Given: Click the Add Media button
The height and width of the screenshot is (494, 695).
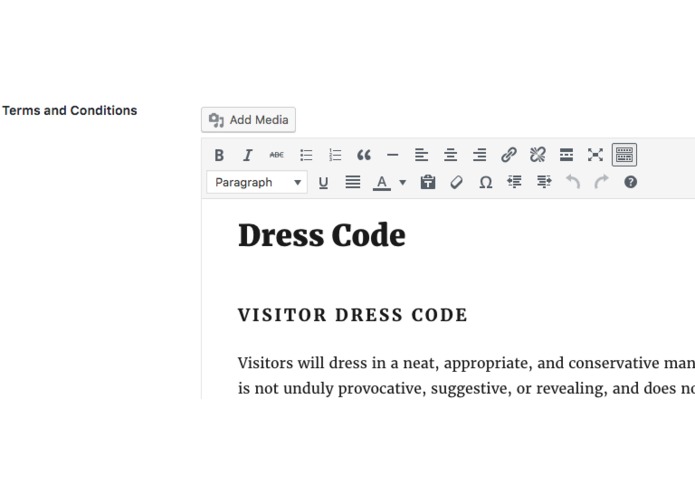Looking at the screenshot, I should (248, 120).
